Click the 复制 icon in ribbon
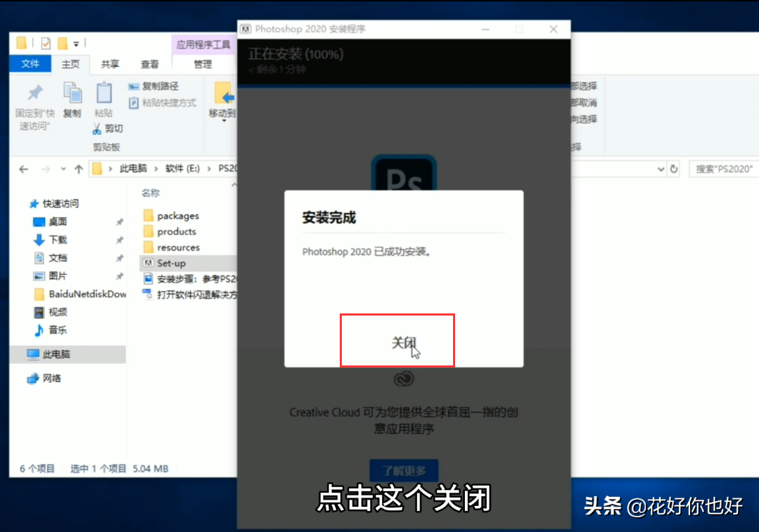The width and height of the screenshot is (759, 532). 72,92
